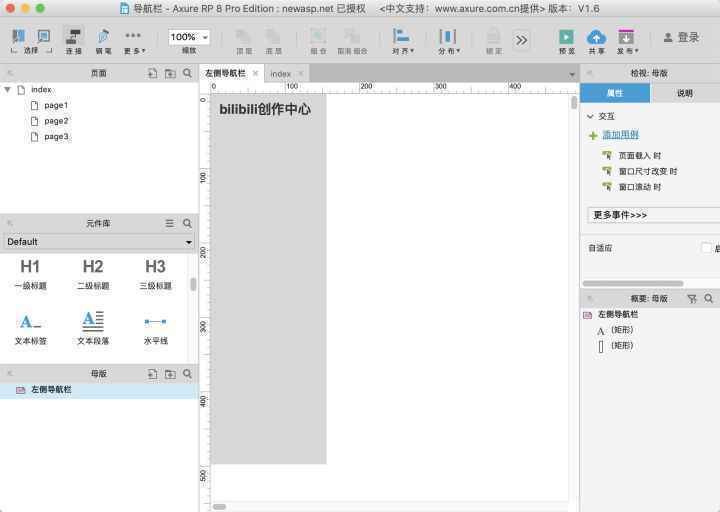Screen dimensions: 720x512
Task: Close the index tab
Action: click(x=301, y=73)
